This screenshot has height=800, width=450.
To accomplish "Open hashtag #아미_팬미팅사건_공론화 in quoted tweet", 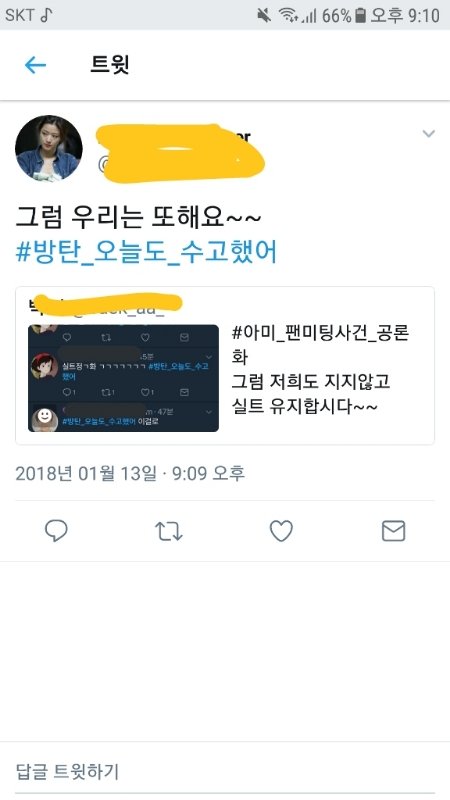I will coord(320,345).
